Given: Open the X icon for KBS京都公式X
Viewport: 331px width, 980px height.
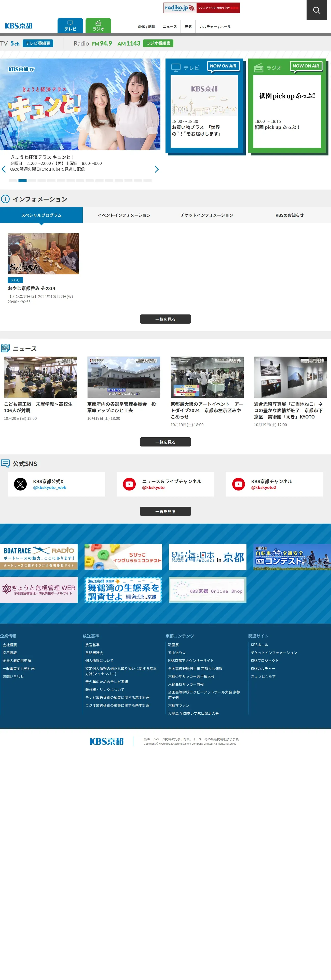Looking at the screenshot, I should coord(21,484).
